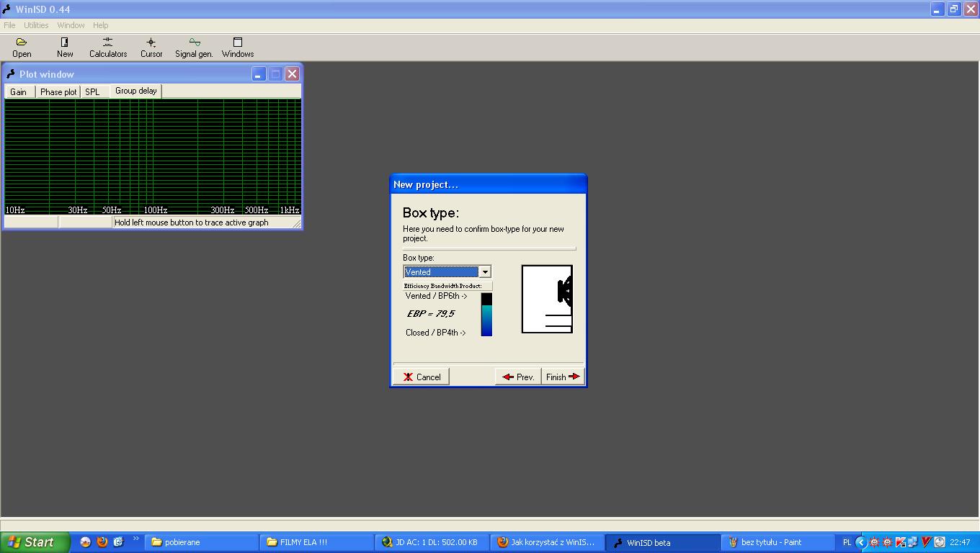Screen dimensions: 980x553
Task: Switch to the pobierane folder taskbar button
Action: (201, 542)
